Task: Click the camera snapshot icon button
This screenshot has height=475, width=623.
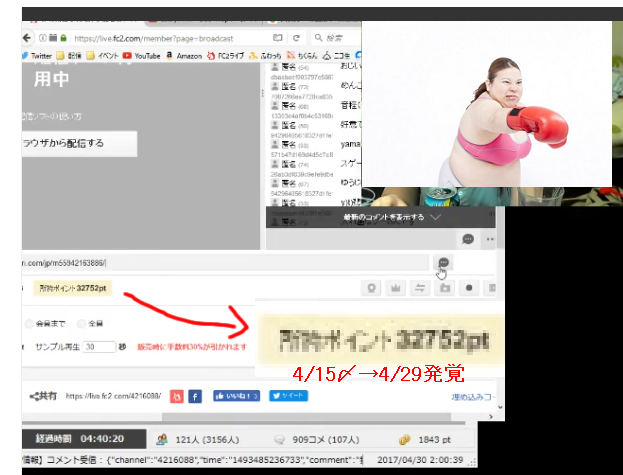Action: [x=445, y=288]
